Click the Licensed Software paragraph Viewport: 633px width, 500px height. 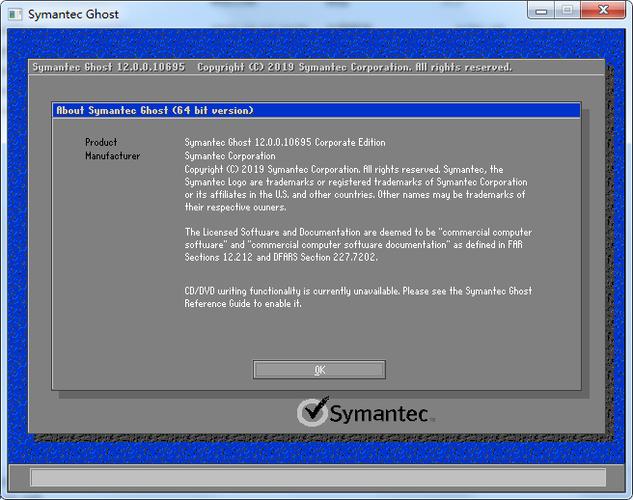tap(355, 244)
